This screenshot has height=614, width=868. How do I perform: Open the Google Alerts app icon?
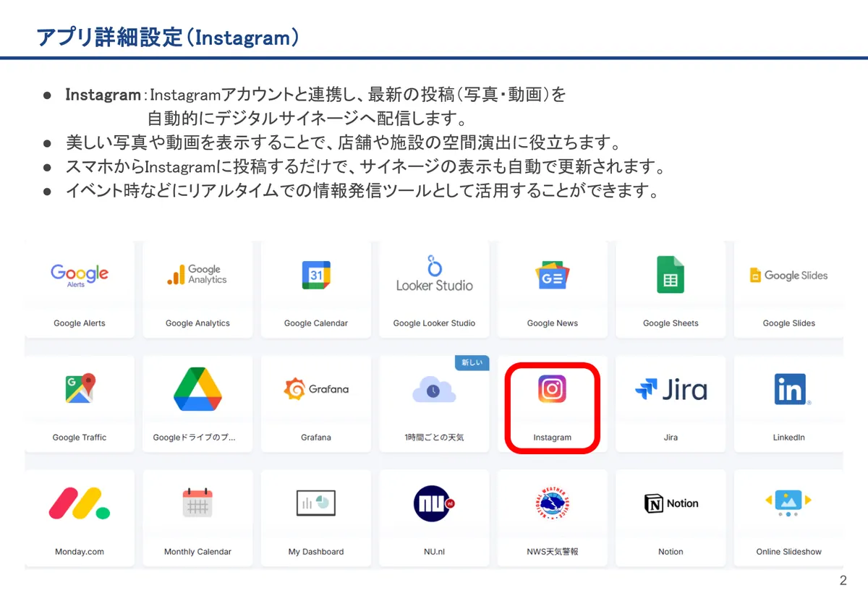pyautogui.click(x=80, y=275)
